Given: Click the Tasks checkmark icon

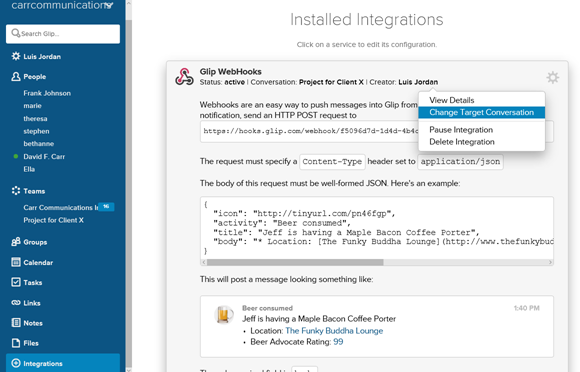Looking at the screenshot, I should (16, 282).
